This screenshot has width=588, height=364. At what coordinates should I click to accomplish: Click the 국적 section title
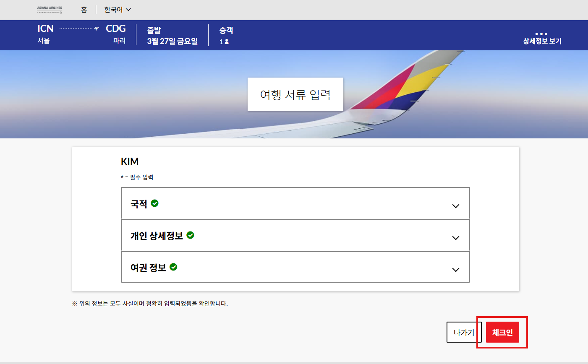pos(139,204)
